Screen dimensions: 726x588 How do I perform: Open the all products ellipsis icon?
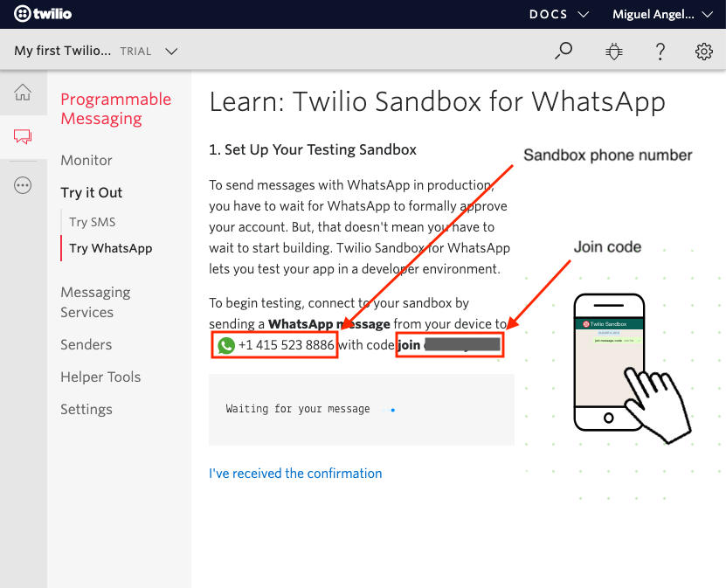23,185
